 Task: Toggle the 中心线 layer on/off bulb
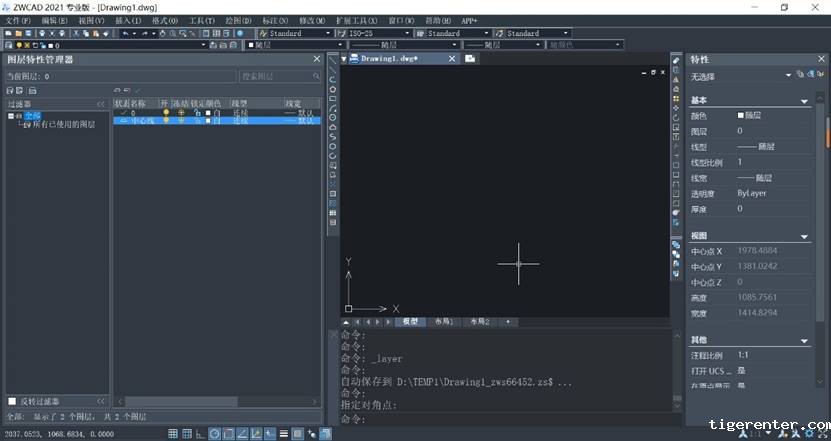coord(166,121)
